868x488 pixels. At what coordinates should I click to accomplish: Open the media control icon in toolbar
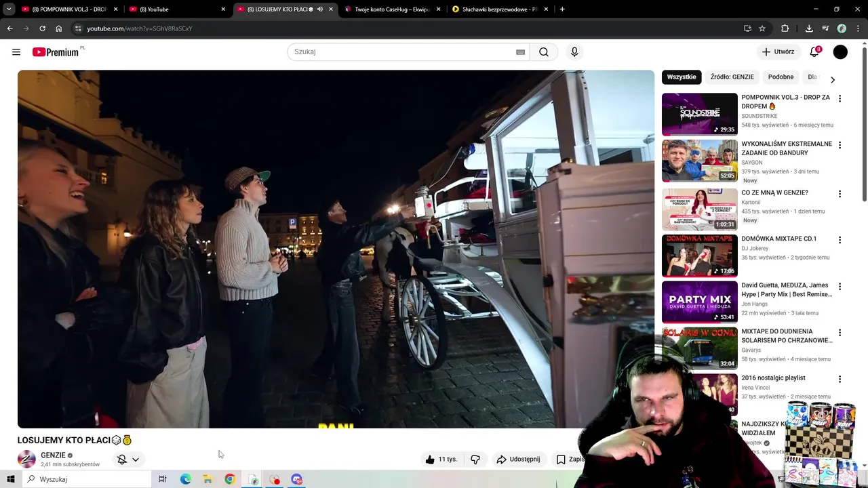tap(825, 28)
